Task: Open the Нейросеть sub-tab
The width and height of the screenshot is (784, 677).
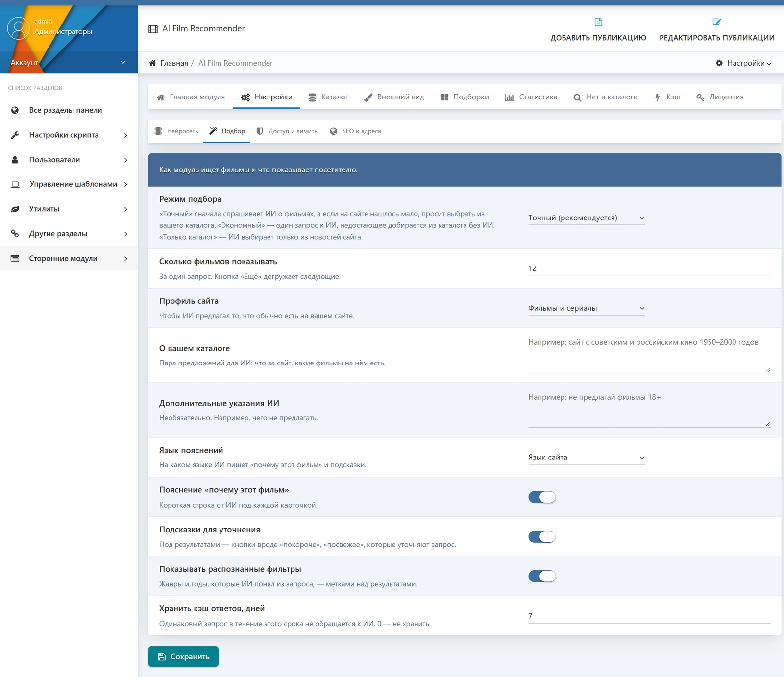Action: (x=176, y=131)
